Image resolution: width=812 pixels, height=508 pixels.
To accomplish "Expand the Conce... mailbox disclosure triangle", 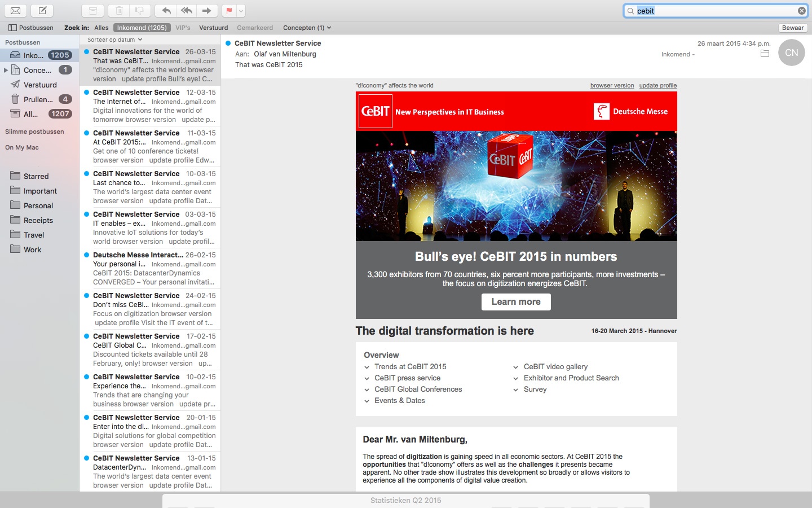I will pos(6,70).
